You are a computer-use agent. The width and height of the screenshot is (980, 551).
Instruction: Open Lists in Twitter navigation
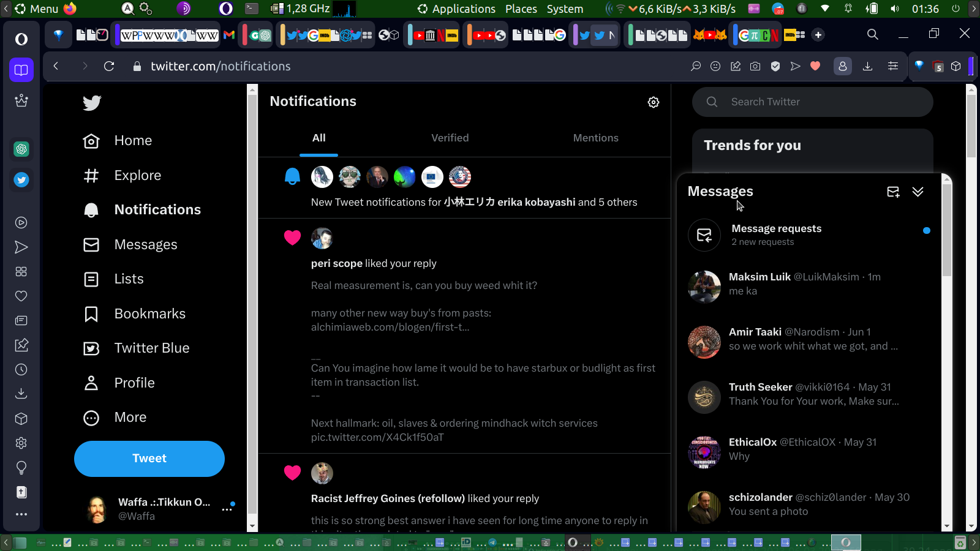tap(114, 279)
